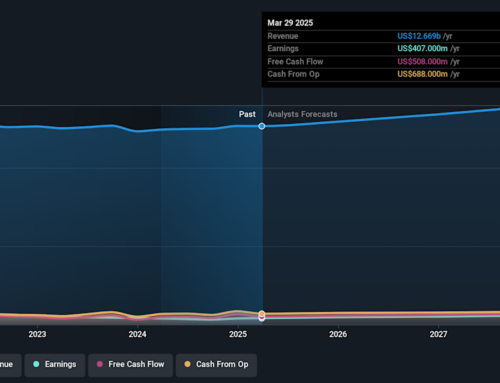
Task: Click the 2025 x-axis label
Action: [238, 334]
